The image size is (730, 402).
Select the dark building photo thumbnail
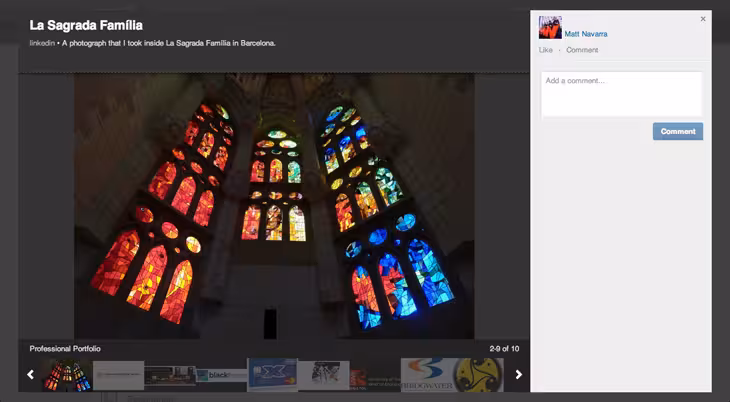pyautogui.click(x=170, y=376)
